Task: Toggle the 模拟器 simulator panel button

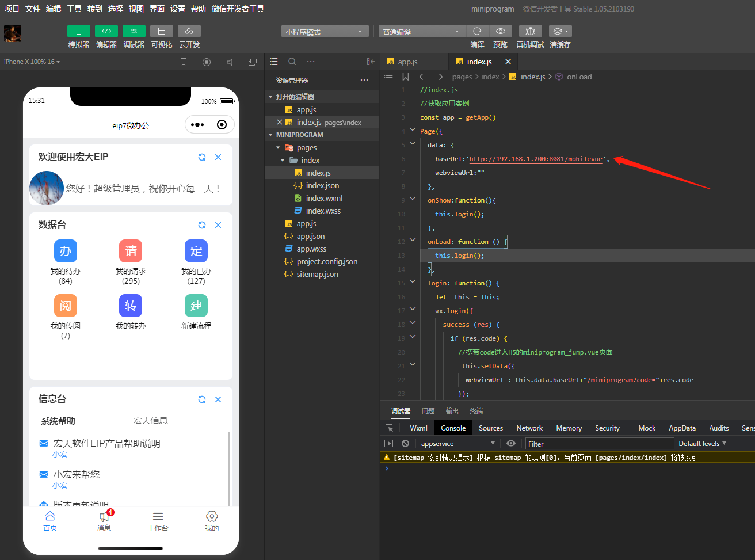Action: (79, 32)
